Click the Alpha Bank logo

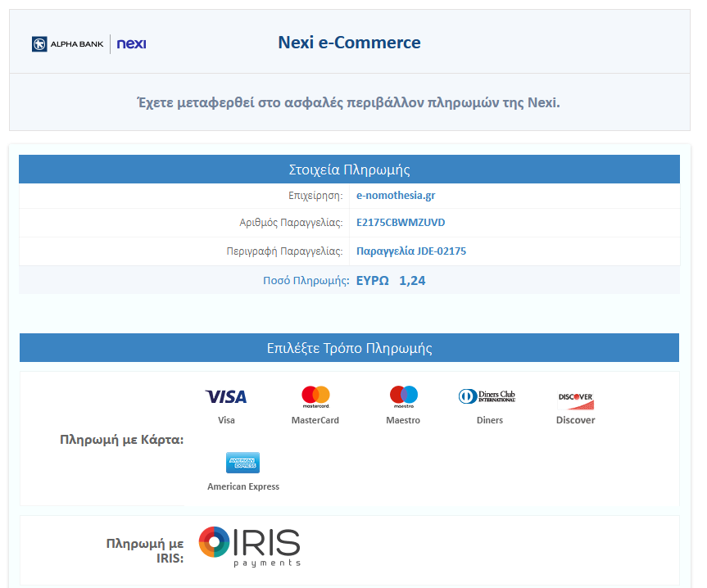(67, 44)
